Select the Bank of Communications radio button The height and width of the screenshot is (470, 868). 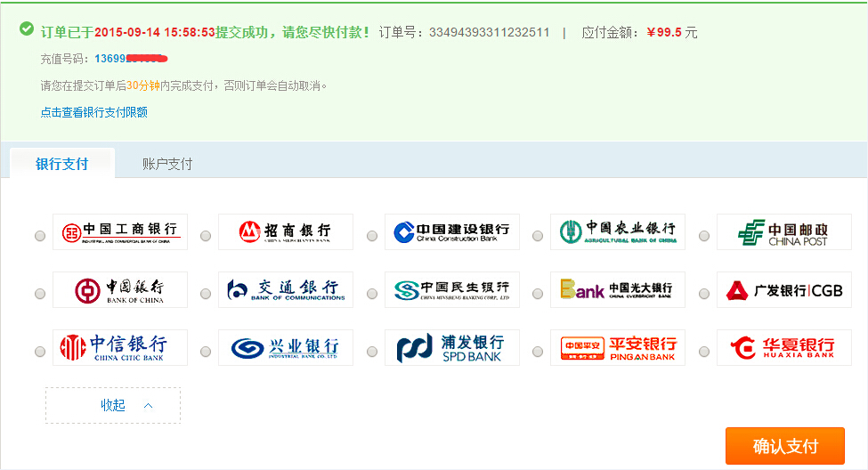click(206, 294)
